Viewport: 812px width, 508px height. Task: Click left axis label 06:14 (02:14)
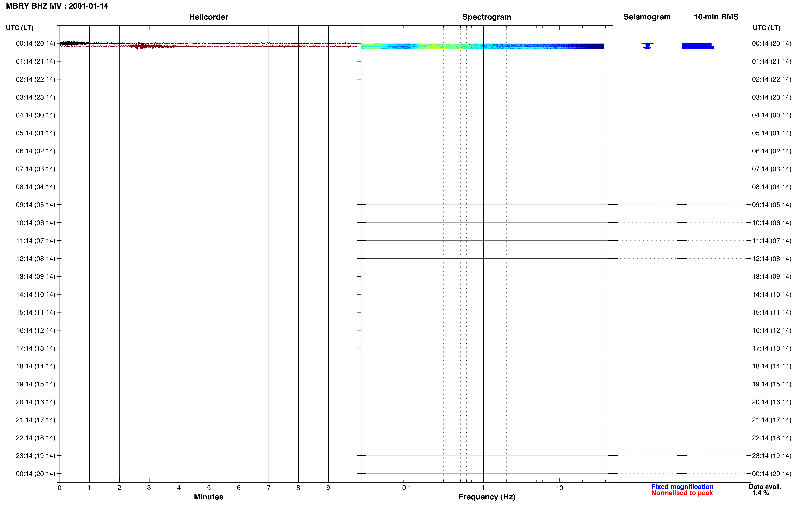tap(35, 151)
